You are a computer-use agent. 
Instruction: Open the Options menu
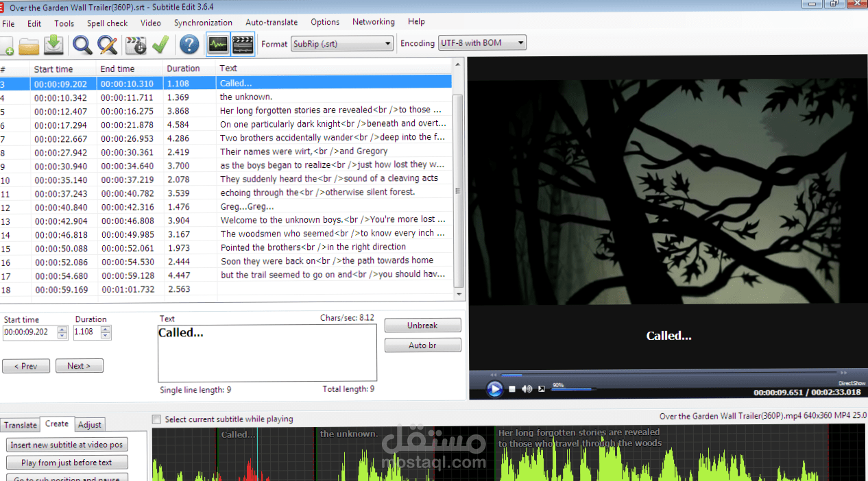tap(325, 23)
